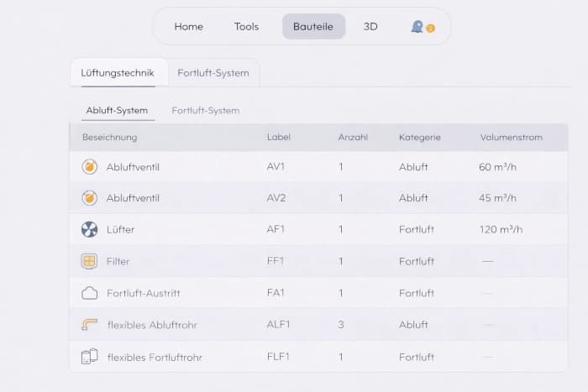This screenshot has height=392, width=588.
Task: Sort by the Volumenstrom column header
Action: pyautogui.click(x=511, y=137)
